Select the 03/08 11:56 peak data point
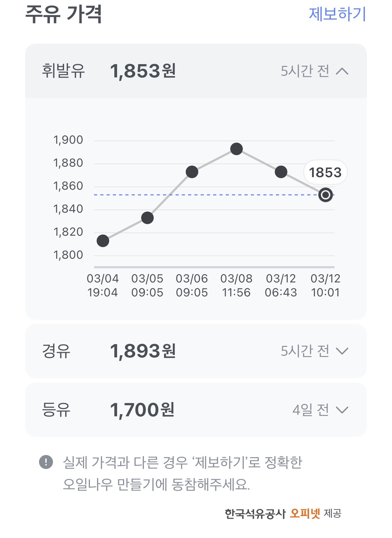The image size is (392, 538). click(x=237, y=149)
